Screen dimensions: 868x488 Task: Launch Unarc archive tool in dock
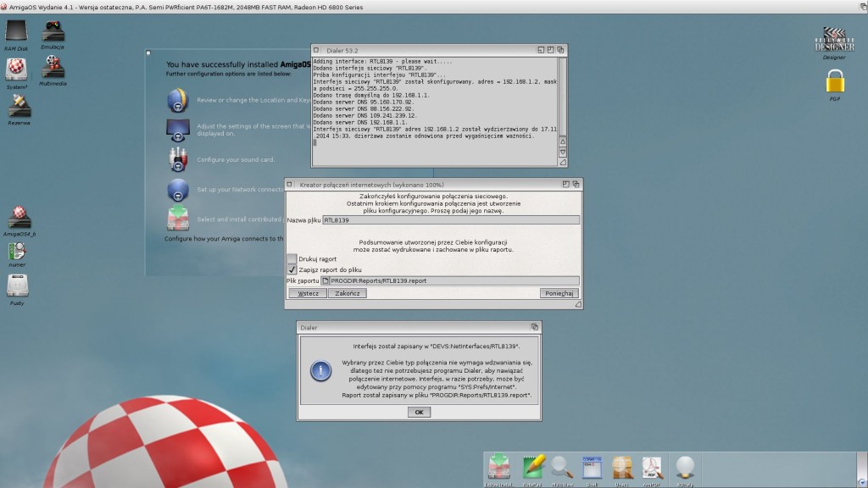[x=621, y=468]
